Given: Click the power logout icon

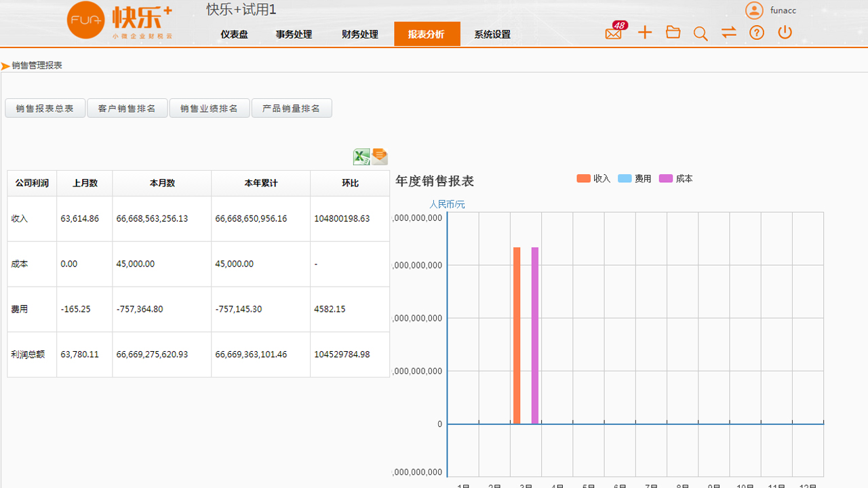Looking at the screenshot, I should click(785, 32).
